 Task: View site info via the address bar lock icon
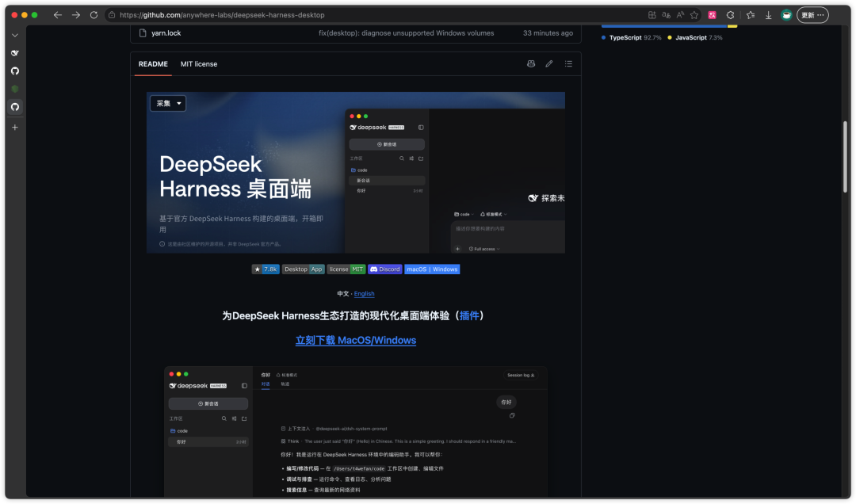pyautogui.click(x=112, y=15)
